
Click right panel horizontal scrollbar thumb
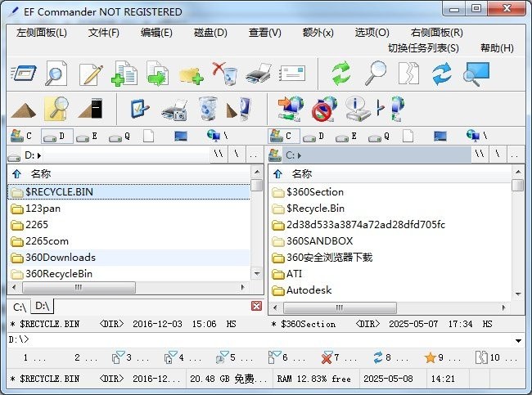tap(340, 307)
